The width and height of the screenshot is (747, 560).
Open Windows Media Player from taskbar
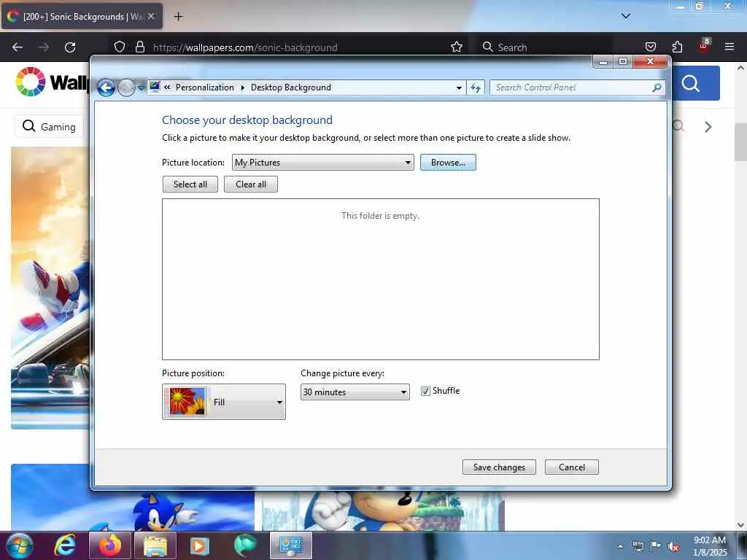point(200,545)
